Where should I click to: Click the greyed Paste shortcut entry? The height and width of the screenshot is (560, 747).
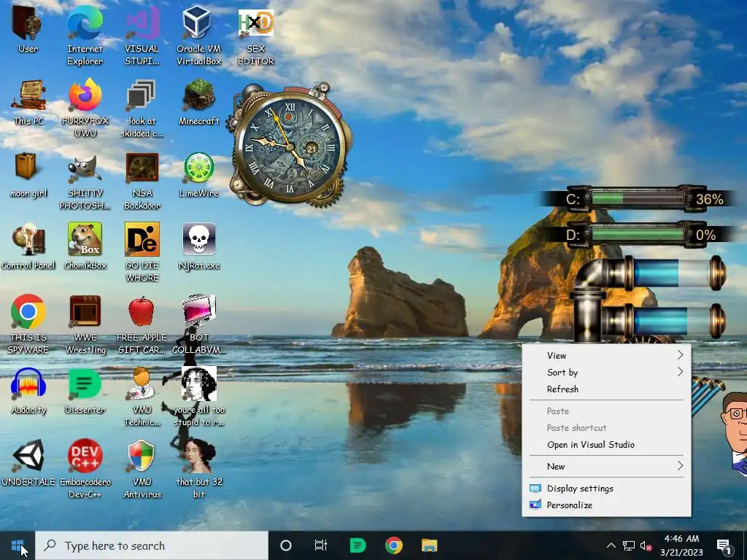(x=606, y=427)
